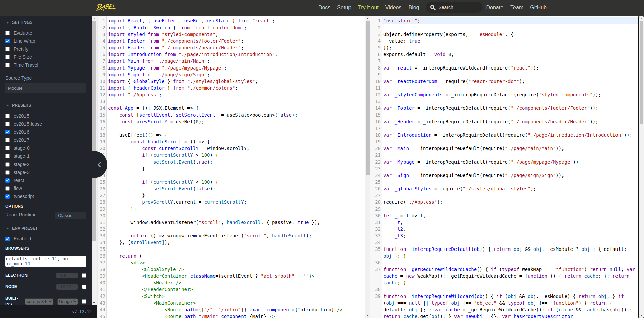Image resolution: width=644 pixels, height=318 pixels.
Task: Open the Team page
Action: (517, 7)
